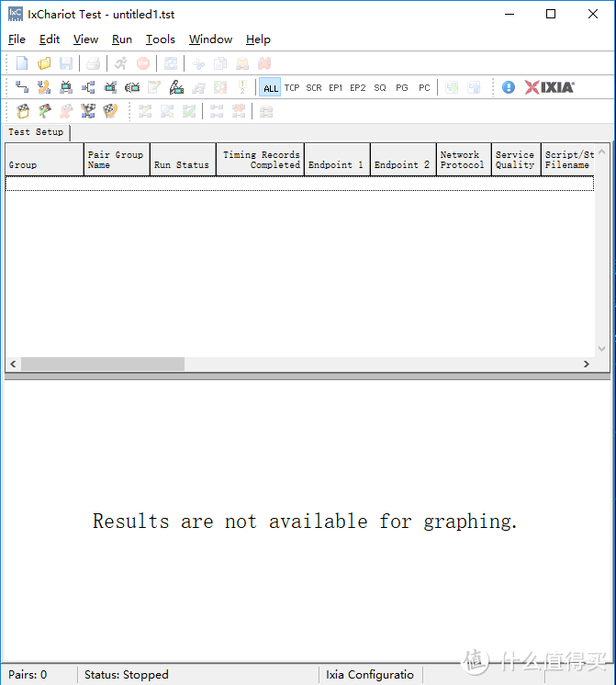This screenshot has width=616, height=685.
Task: Open the Edit menu
Action: tap(50, 39)
